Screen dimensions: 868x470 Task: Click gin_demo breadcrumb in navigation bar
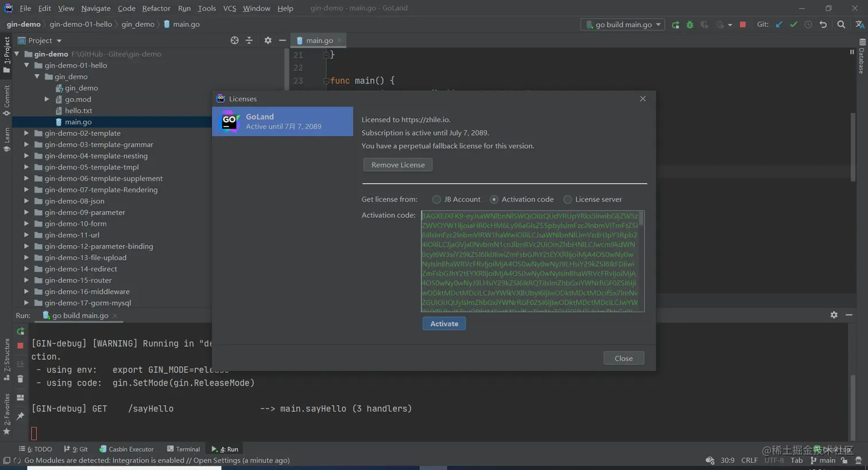click(x=138, y=24)
